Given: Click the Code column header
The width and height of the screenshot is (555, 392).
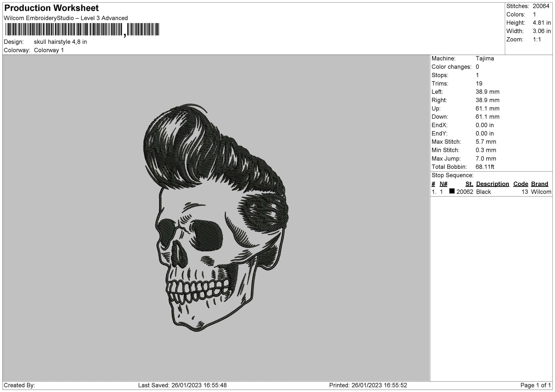Looking at the screenshot, I should point(520,184).
